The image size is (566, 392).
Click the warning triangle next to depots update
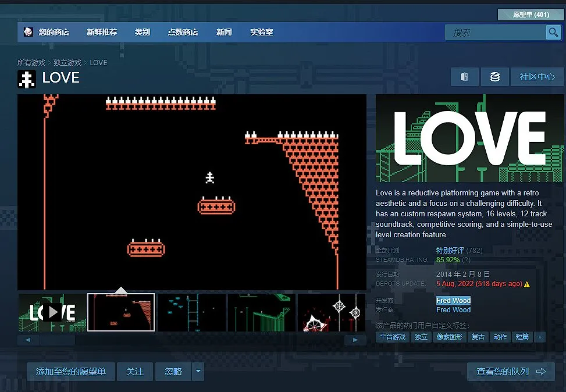tap(527, 284)
